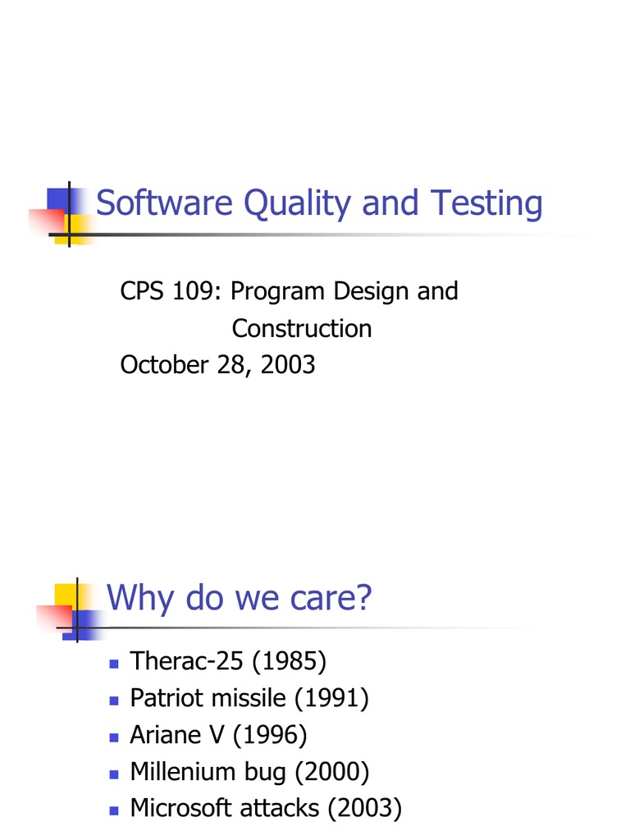Select the Software Quality and Testing title
The height and width of the screenshot is (840, 630).
[x=319, y=203]
